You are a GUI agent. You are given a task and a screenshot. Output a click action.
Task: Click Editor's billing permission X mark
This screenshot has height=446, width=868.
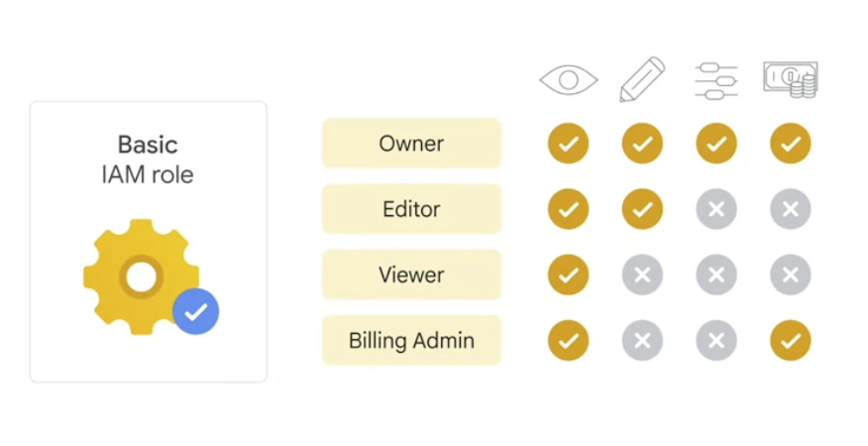click(x=790, y=209)
